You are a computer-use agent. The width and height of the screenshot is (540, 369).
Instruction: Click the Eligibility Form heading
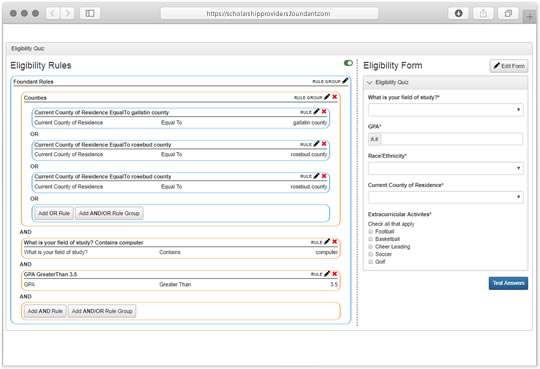(393, 65)
